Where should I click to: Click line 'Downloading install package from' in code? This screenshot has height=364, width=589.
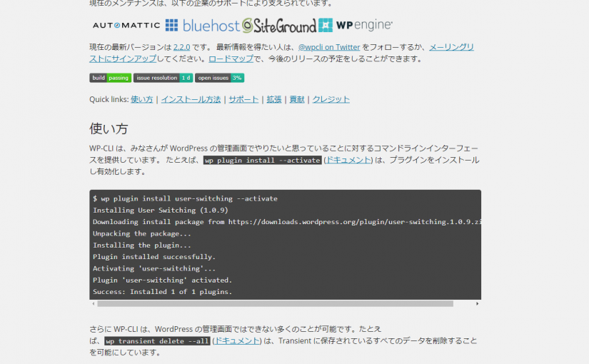286,222
